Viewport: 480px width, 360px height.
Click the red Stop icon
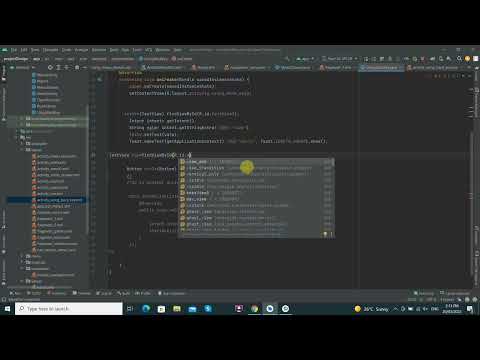tap(423, 59)
